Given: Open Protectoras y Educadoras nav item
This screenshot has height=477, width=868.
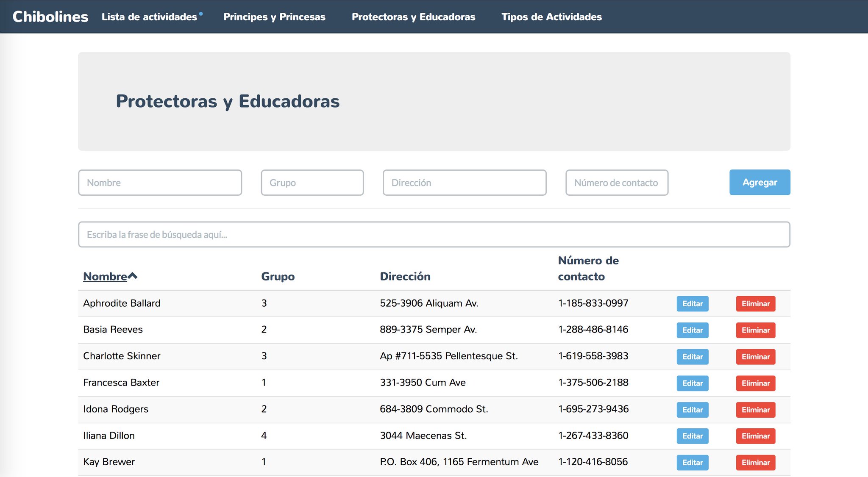Looking at the screenshot, I should [413, 17].
